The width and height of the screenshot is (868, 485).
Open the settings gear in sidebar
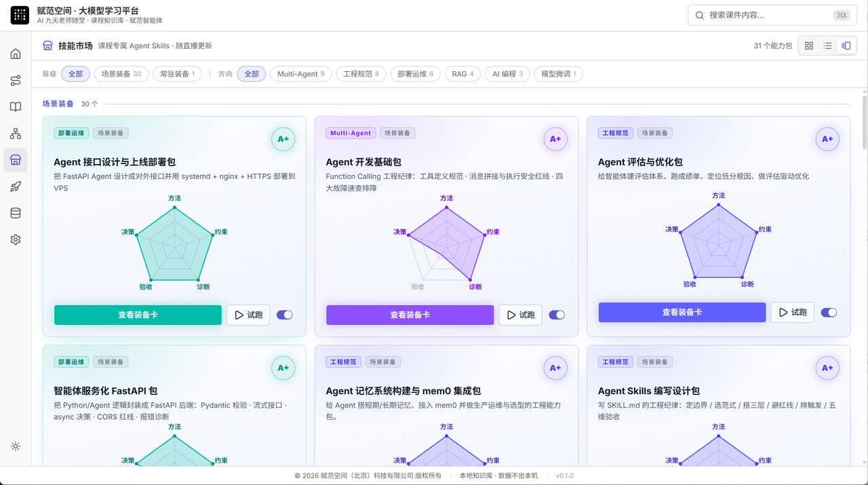[x=16, y=239]
